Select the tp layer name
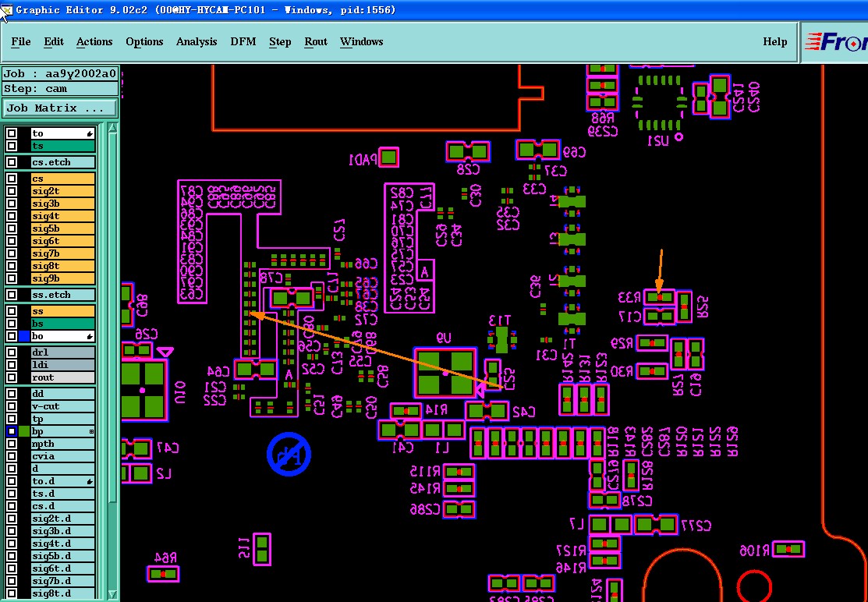 click(63, 419)
